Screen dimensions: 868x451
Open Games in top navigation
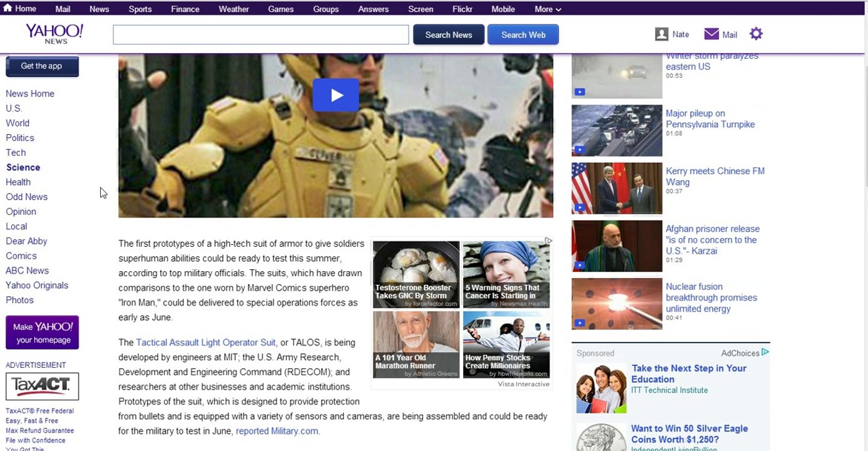(x=281, y=9)
